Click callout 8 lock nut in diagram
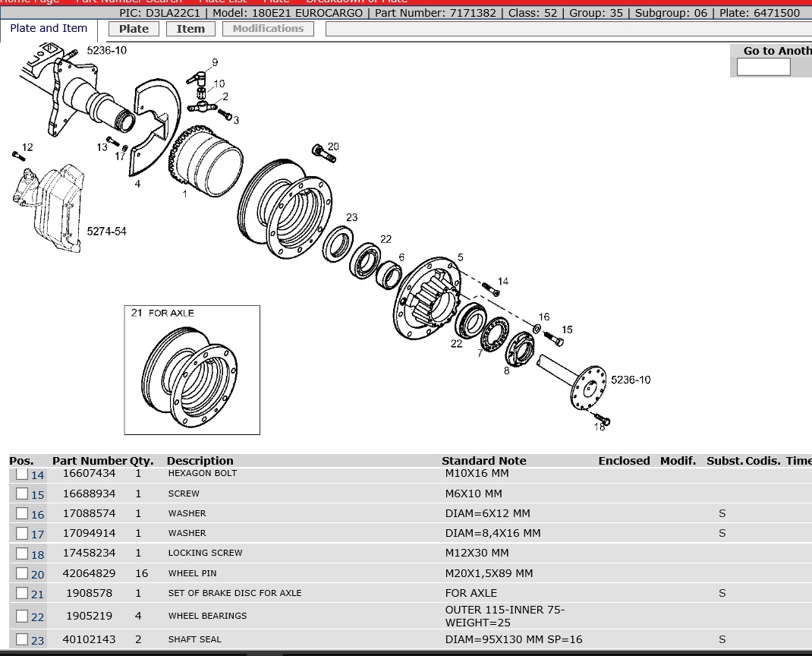Screen dimensions: 812x656 506,371
